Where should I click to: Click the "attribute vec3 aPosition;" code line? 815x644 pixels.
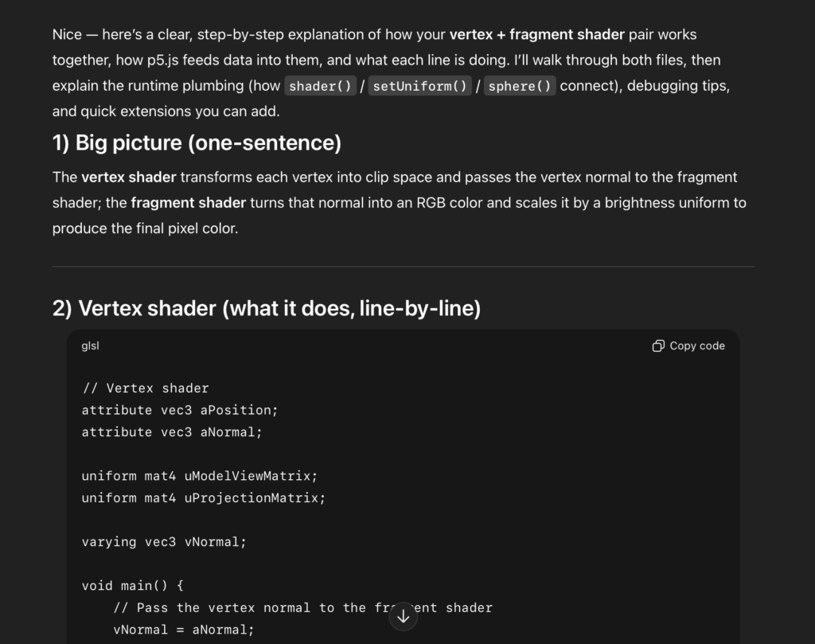[x=180, y=410]
